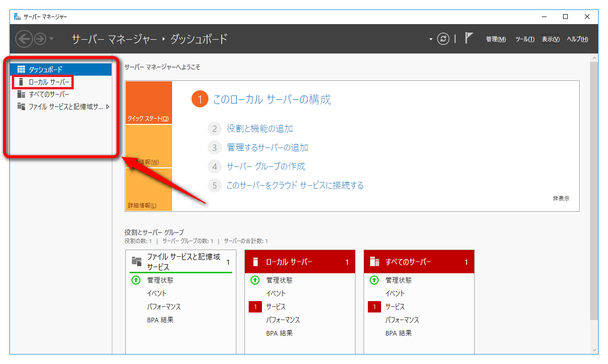
Task: Click green status icon in すべてのサーバー tile
Action: point(374,280)
